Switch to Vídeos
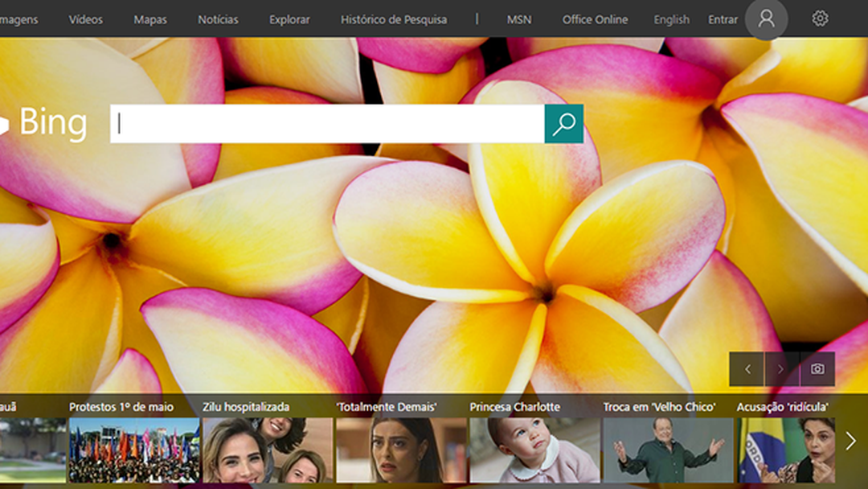This screenshot has height=489, width=868. pyautogui.click(x=87, y=19)
